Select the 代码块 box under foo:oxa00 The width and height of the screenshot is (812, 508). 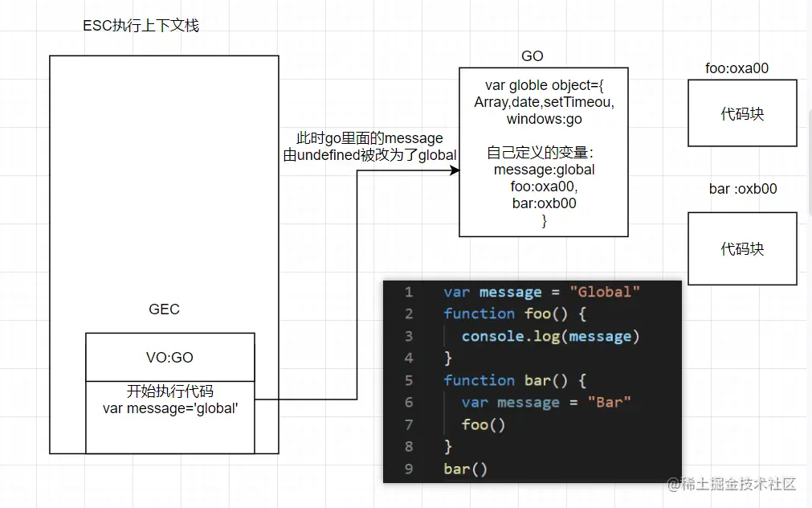742,113
